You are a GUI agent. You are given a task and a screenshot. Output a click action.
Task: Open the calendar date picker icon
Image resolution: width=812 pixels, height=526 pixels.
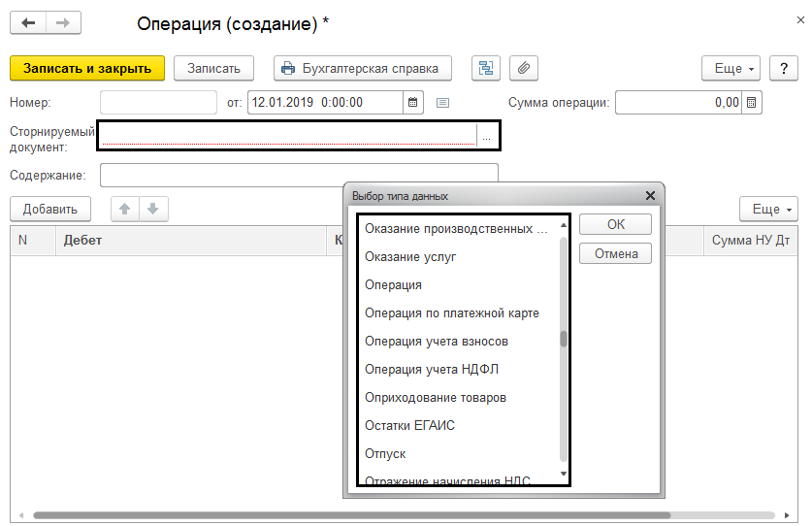[413, 102]
